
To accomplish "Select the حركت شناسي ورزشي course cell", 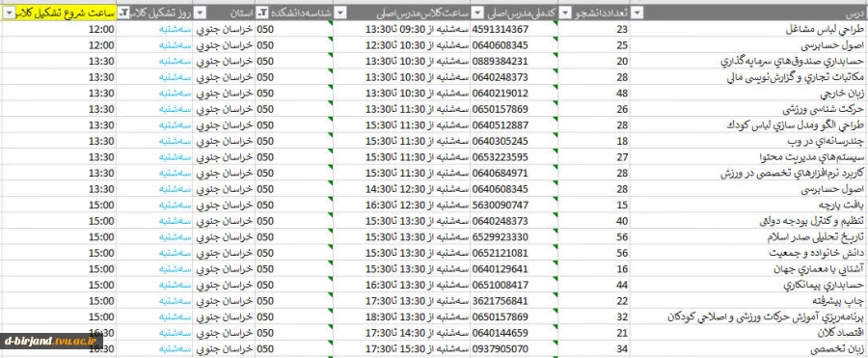I will pyautogui.click(x=748, y=109).
